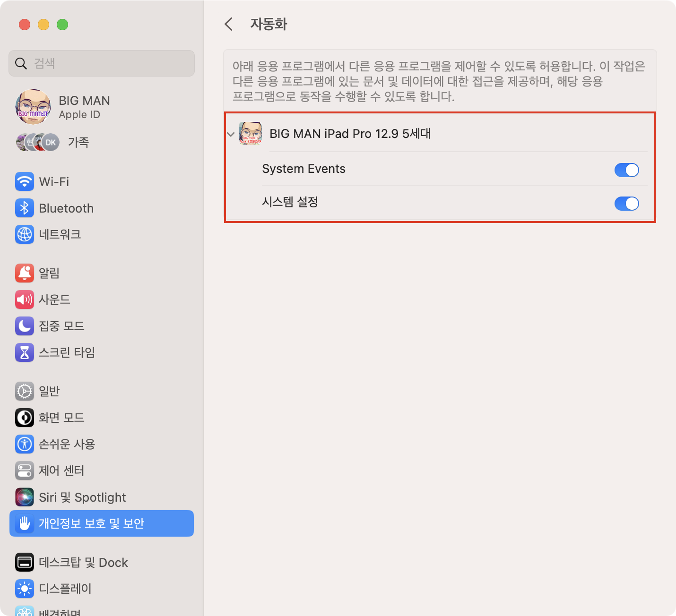The height and width of the screenshot is (616, 676).
Task: Go back using the chevron beside 자동화
Action: [229, 24]
